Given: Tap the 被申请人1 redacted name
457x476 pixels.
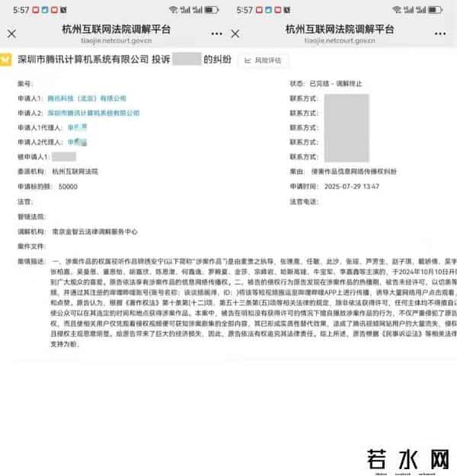Looking at the screenshot, I should click(x=64, y=157).
